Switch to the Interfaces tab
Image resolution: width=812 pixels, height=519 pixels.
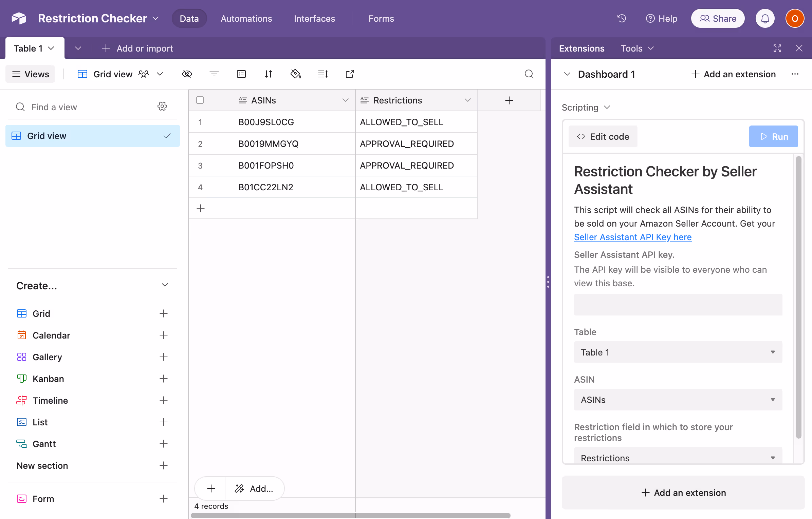(x=314, y=18)
